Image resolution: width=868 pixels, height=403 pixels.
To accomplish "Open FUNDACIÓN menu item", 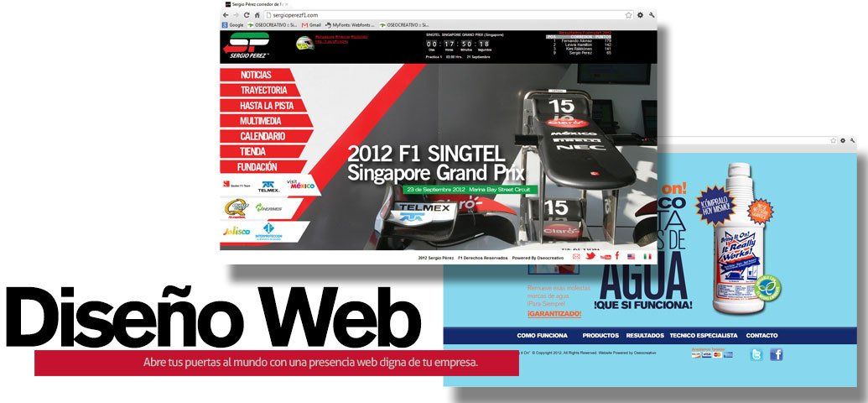I will pyautogui.click(x=257, y=167).
